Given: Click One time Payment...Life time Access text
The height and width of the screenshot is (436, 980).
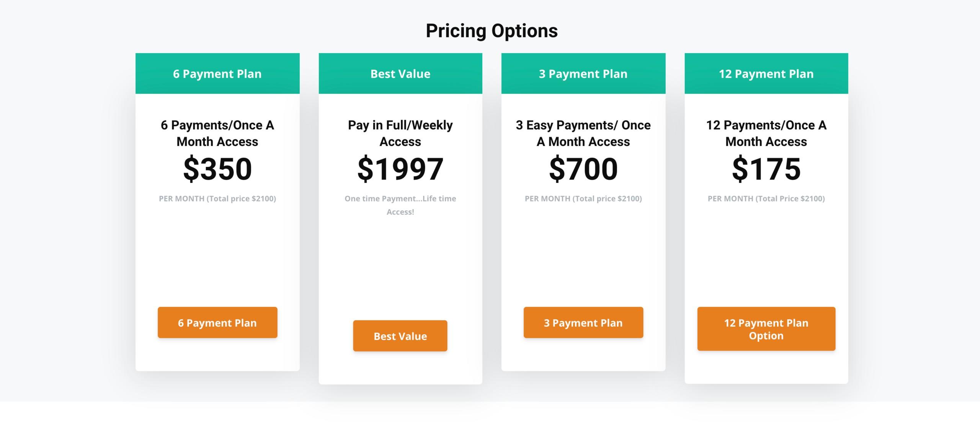Looking at the screenshot, I should [400, 205].
